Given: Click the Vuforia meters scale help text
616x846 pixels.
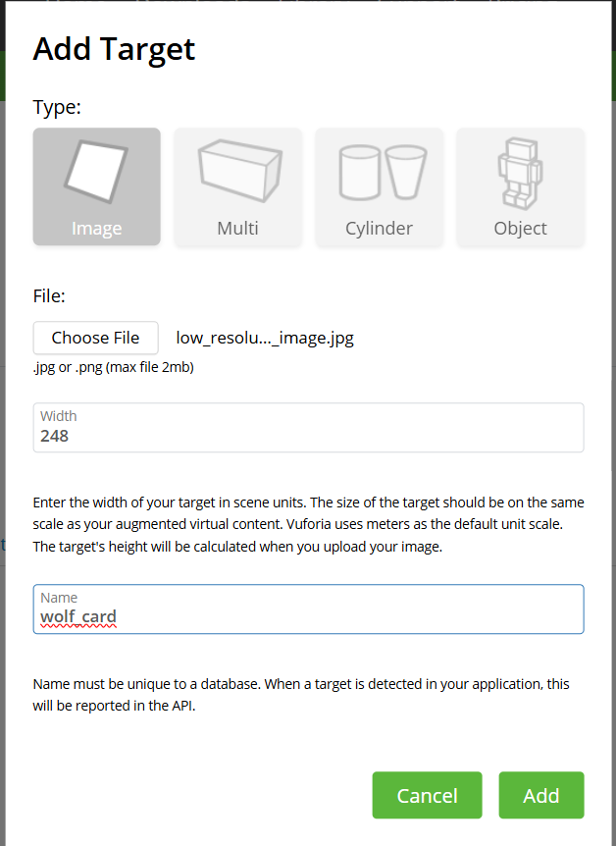Looking at the screenshot, I should [309, 524].
